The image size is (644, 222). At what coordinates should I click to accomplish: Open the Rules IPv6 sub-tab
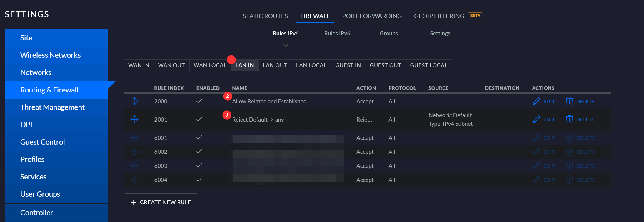[x=337, y=34]
